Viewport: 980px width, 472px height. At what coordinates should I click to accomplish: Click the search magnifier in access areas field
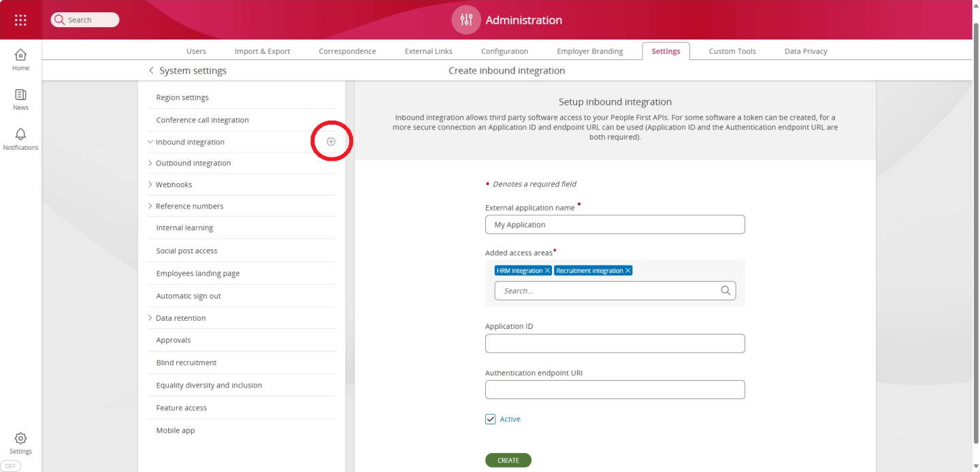click(726, 290)
